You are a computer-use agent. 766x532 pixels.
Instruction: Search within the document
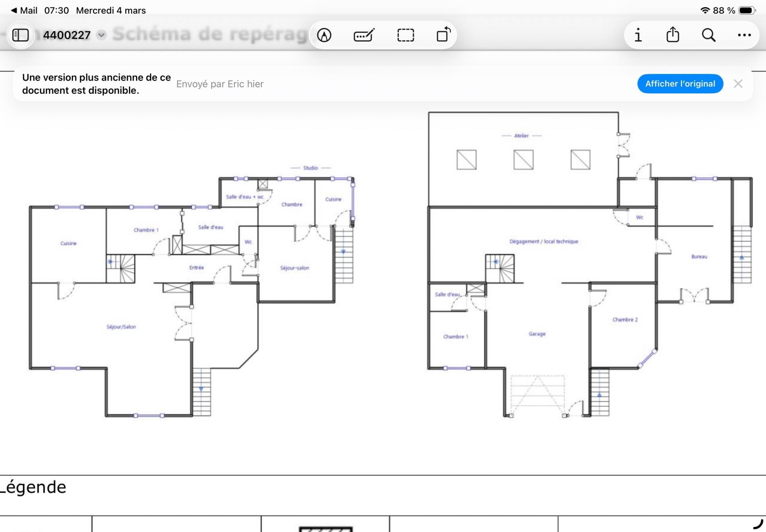[709, 35]
